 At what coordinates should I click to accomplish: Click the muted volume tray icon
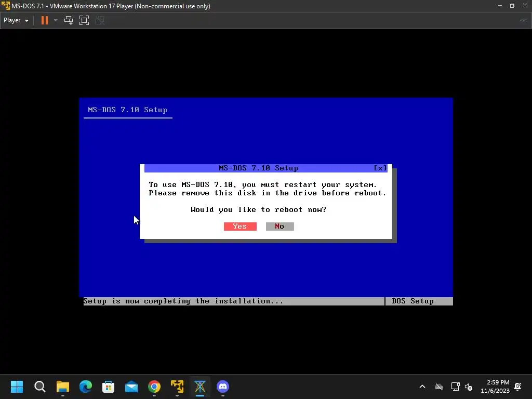pos(469,387)
